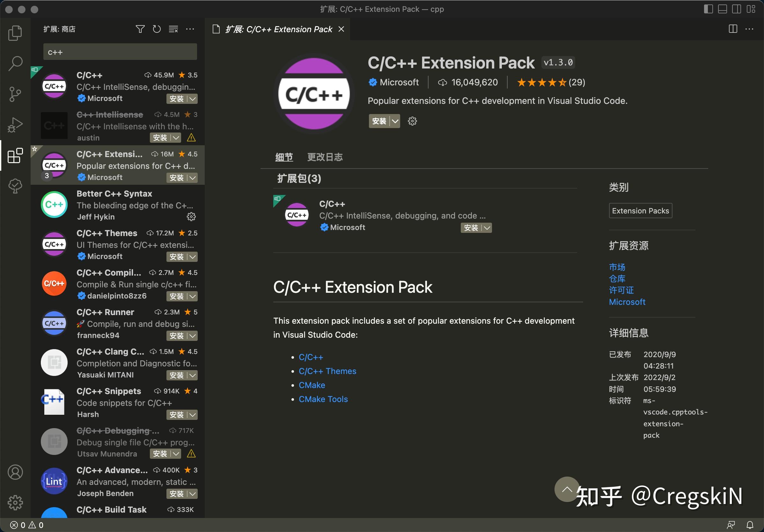Open the Search view in the activity bar
The height and width of the screenshot is (532, 764).
15,63
